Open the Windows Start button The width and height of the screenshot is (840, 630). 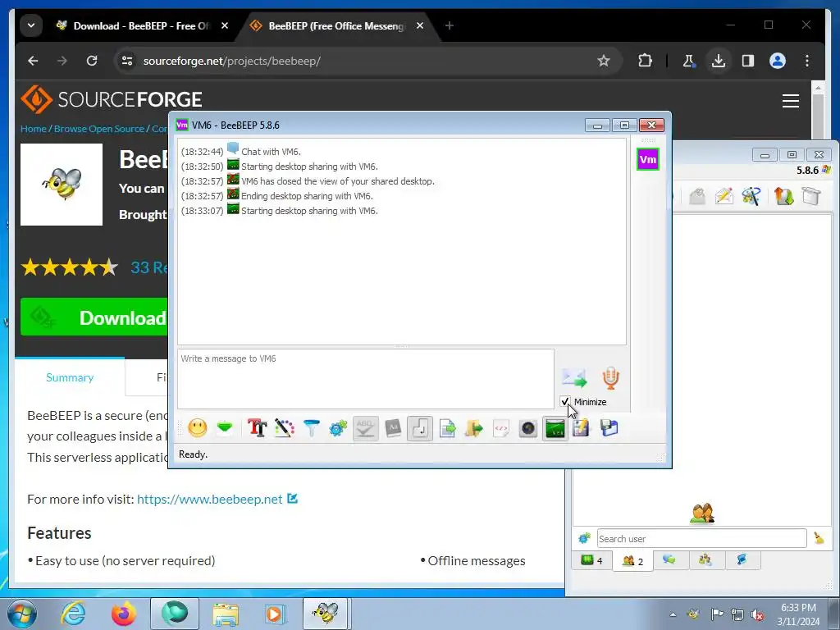point(22,614)
